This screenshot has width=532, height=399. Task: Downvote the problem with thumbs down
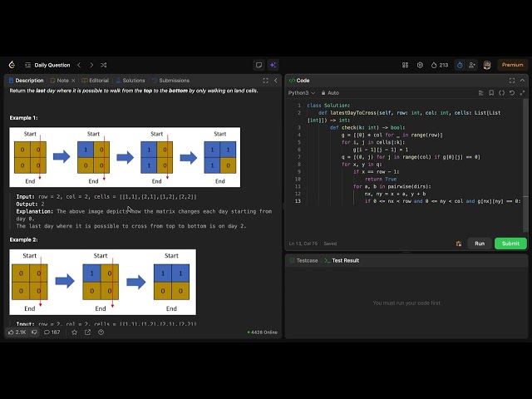pos(34,332)
